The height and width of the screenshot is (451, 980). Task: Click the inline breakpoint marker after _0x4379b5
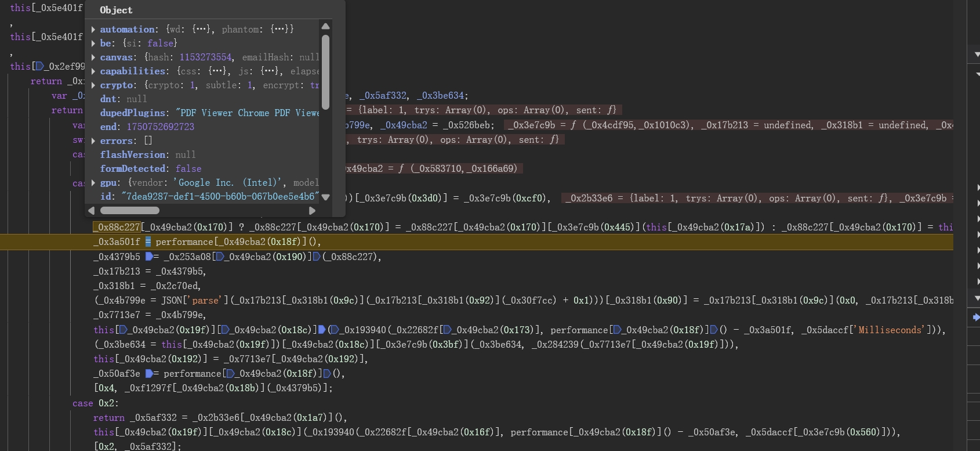(149, 257)
